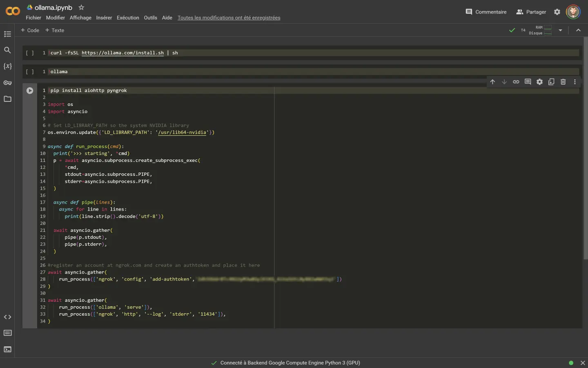Click the RAM Disque resource indicator
This screenshot has height=368, width=588.
click(541, 30)
